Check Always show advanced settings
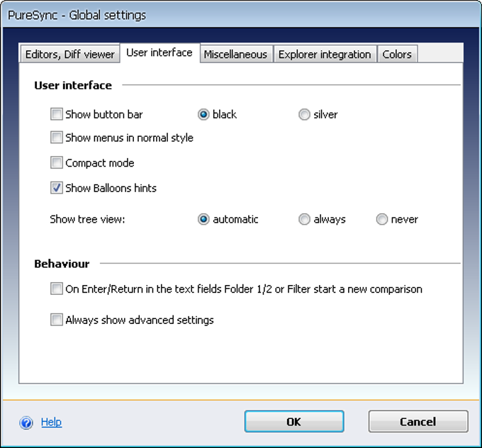The image size is (482, 448). [57, 320]
